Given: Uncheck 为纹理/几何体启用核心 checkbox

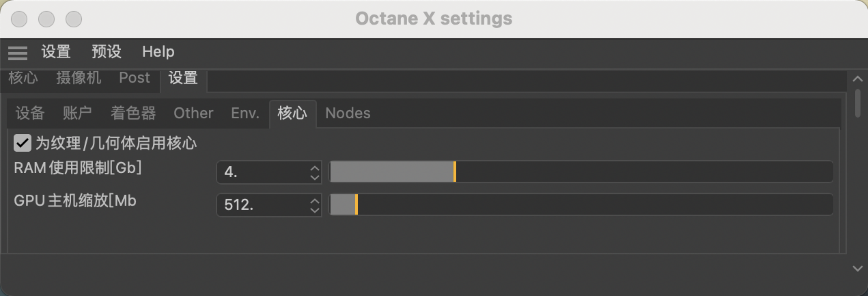Looking at the screenshot, I should pyautogui.click(x=22, y=143).
